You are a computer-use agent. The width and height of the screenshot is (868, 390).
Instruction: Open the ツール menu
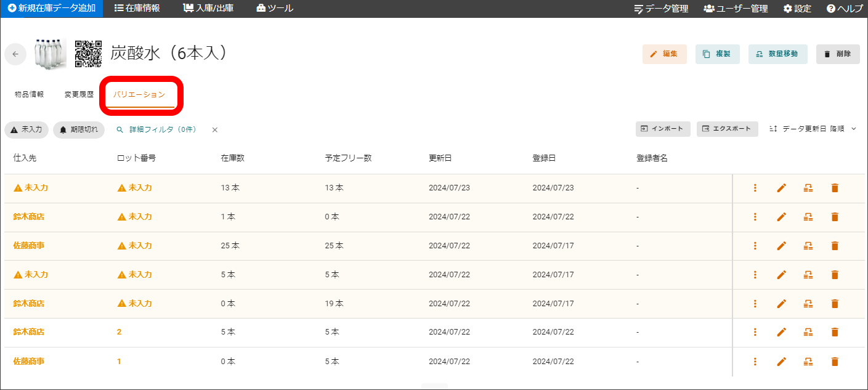(x=275, y=9)
